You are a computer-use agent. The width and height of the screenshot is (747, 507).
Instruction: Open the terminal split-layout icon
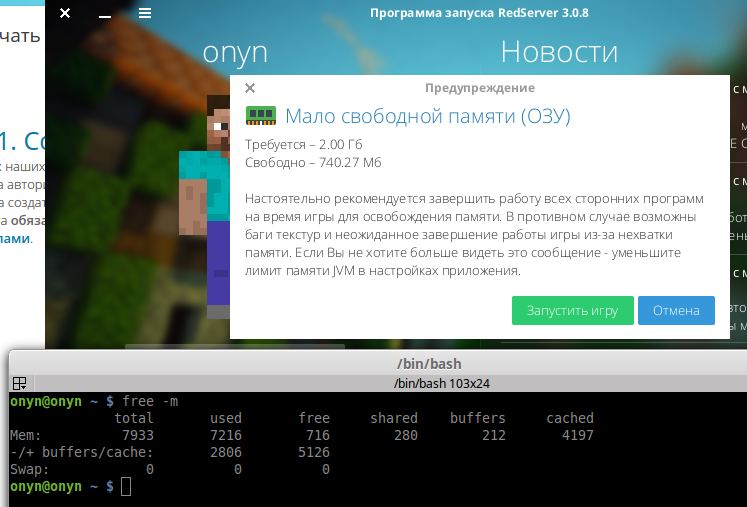click(20, 383)
